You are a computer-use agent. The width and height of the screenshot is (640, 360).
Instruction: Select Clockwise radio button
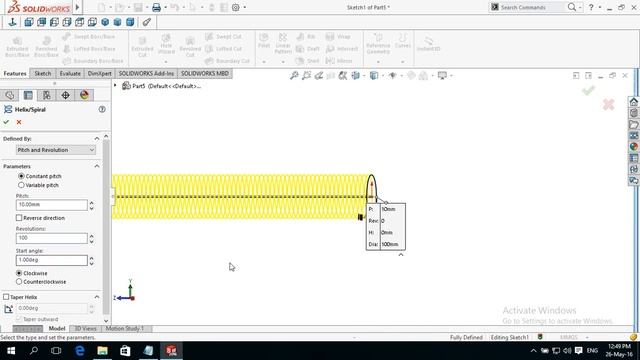pyautogui.click(x=19, y=273)
